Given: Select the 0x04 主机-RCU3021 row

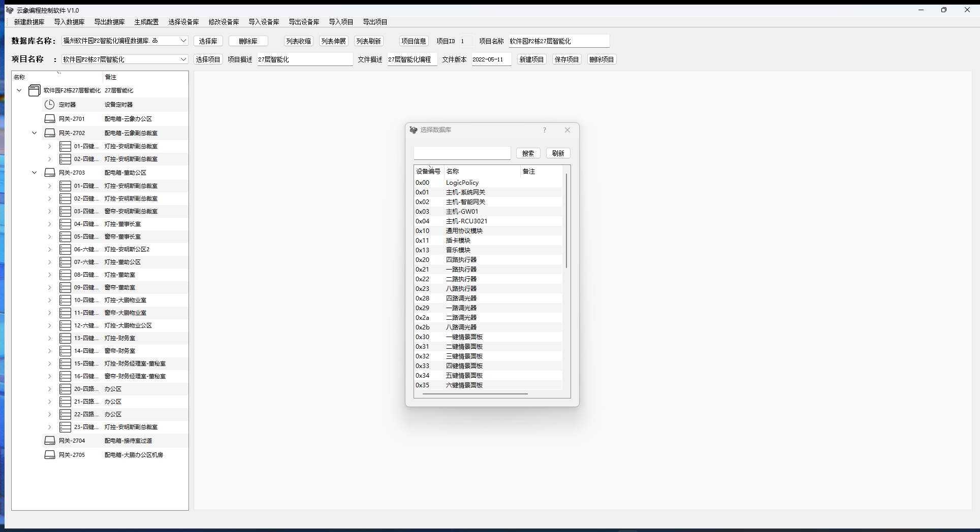Looking at the screenshot, I should coord(488,221).
